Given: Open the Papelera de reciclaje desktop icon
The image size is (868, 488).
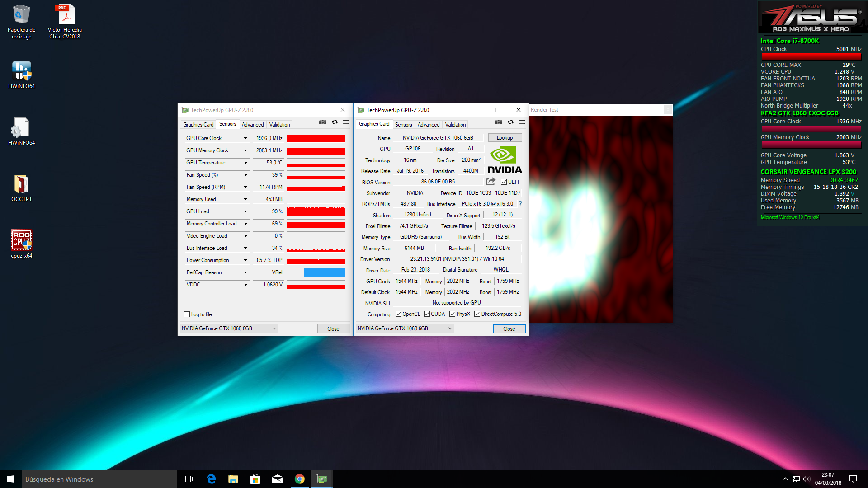Looking at the screenshot, I should [x=21, y=22].
